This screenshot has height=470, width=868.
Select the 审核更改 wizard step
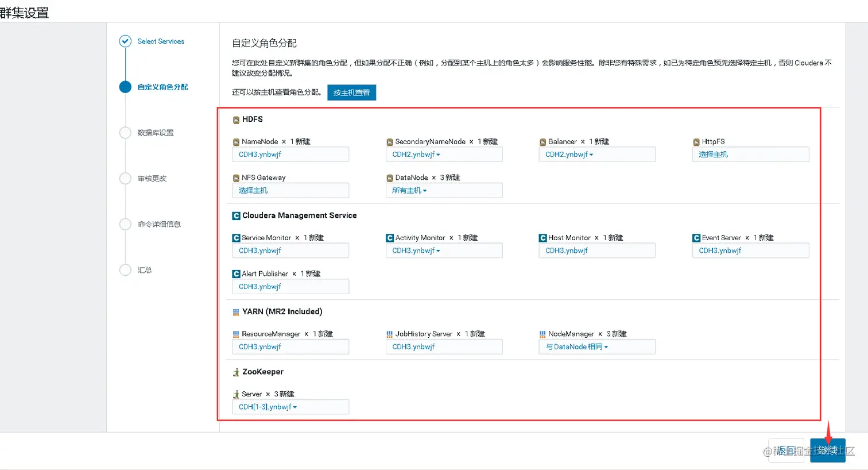point(152,179)
